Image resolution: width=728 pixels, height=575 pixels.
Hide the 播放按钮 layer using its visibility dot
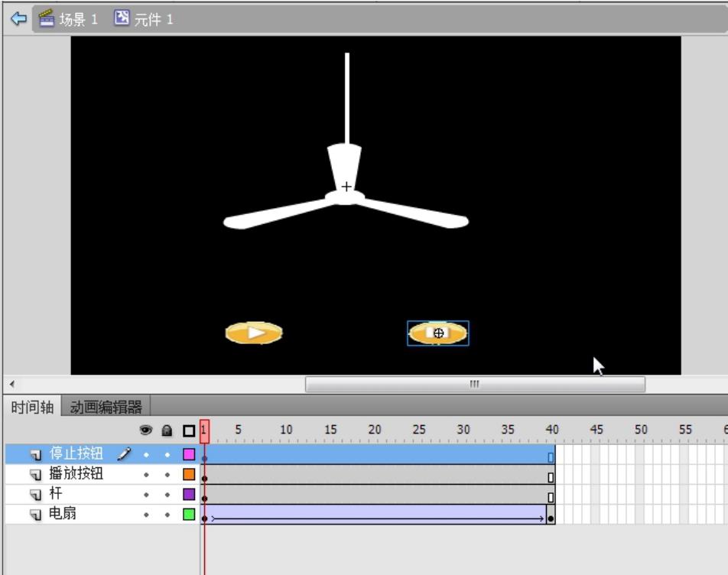146,475
